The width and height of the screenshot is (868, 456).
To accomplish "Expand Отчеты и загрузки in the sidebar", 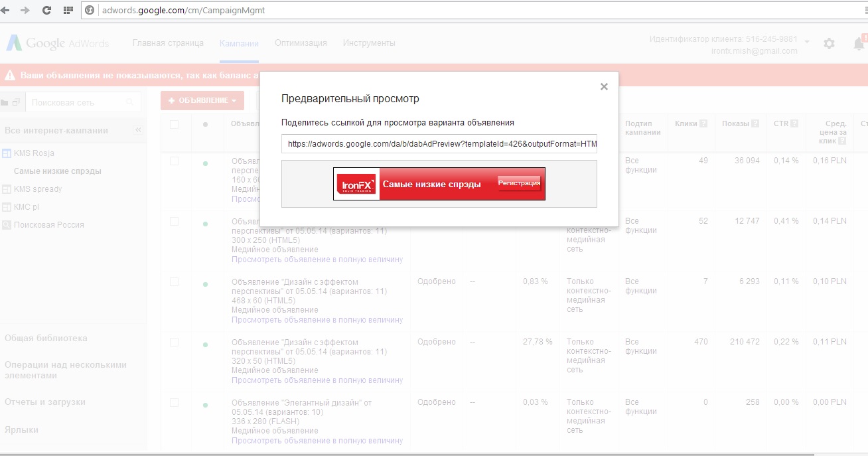I will [45, 402].
